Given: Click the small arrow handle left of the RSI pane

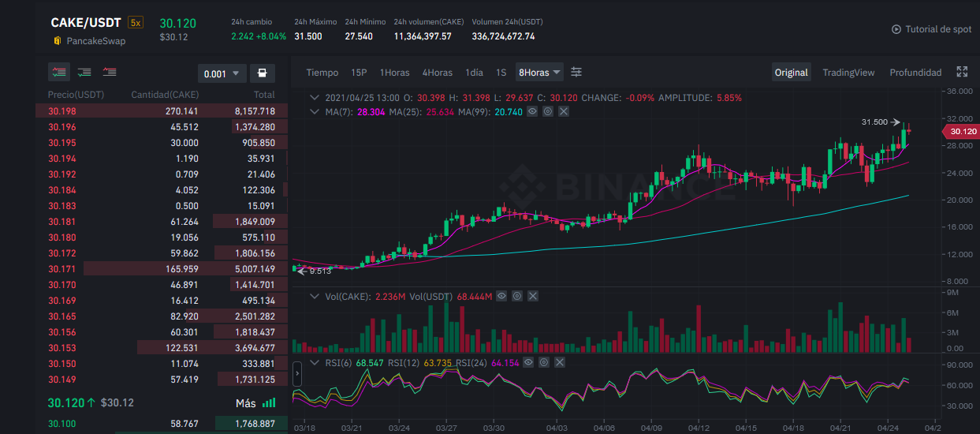Looking at the screenshot, I should pyautogui.click(x=297, y=373).
